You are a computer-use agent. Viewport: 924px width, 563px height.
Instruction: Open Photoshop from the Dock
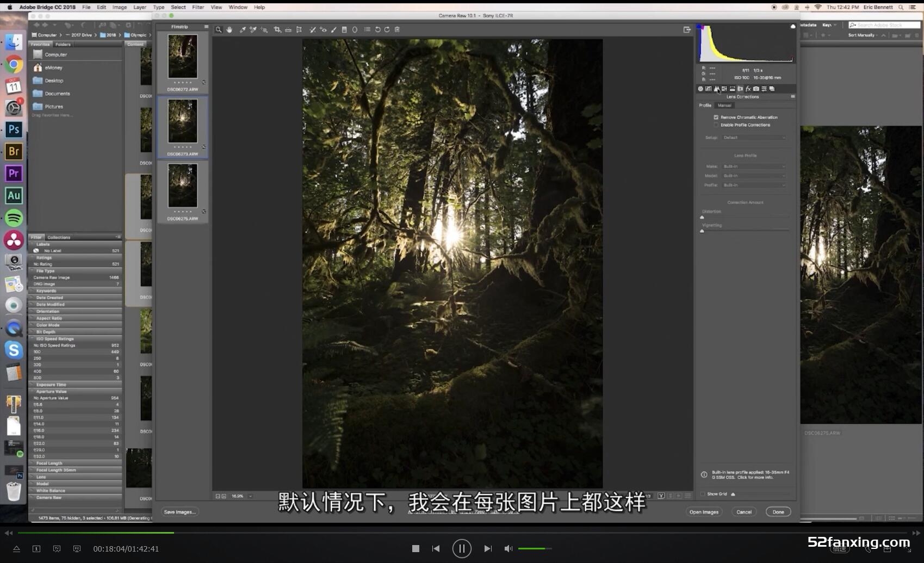14,129
